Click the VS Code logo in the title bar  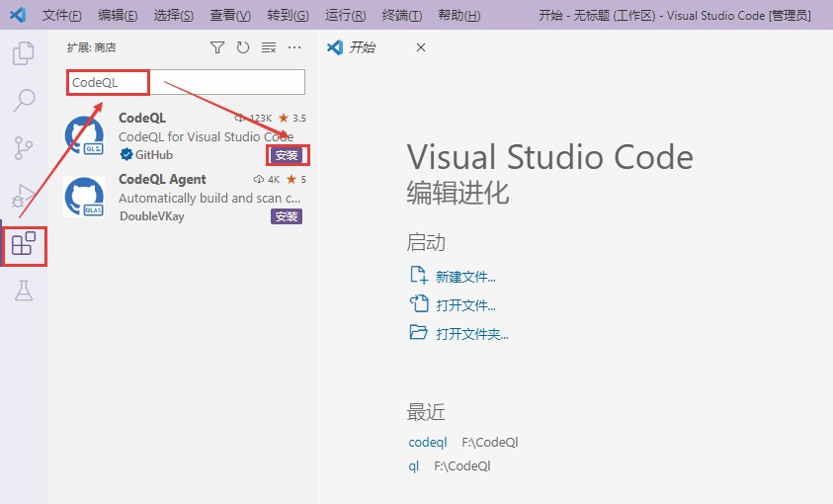pyautogui.click(x=18, y=15)
